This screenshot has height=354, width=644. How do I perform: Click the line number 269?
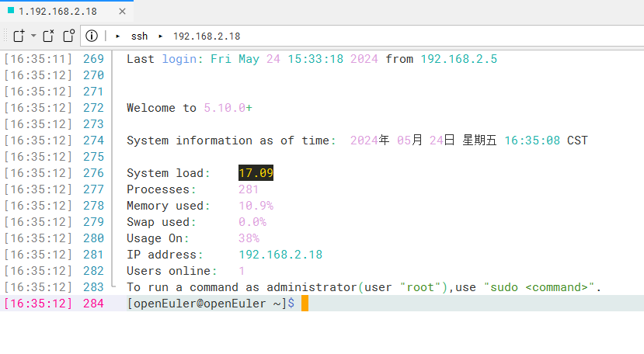(94, 59)
